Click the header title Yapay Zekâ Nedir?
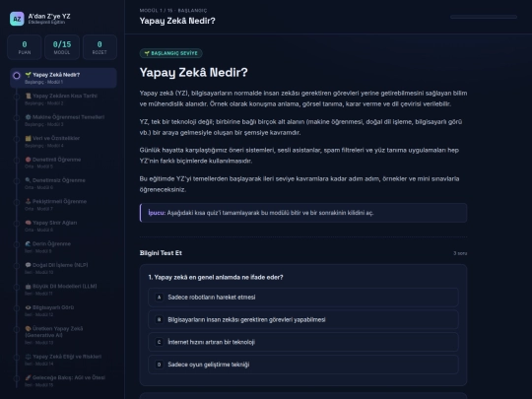Viewport: 532px width, 399px height. [177, 21]
